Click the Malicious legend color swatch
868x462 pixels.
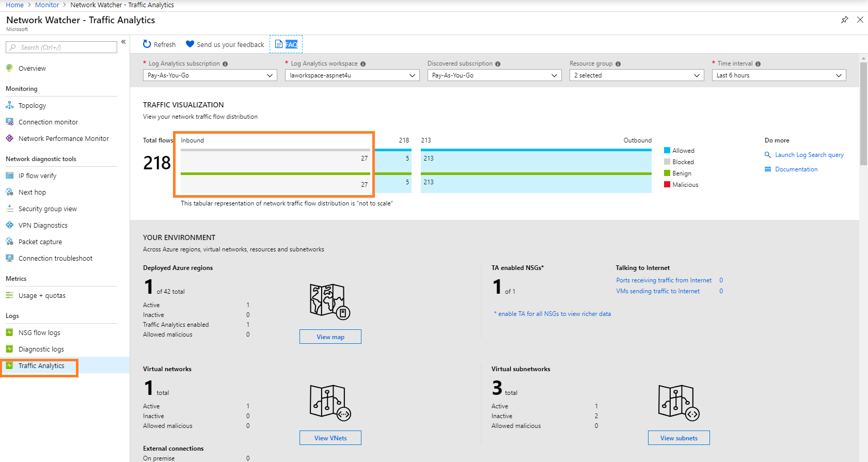(667, 184)
